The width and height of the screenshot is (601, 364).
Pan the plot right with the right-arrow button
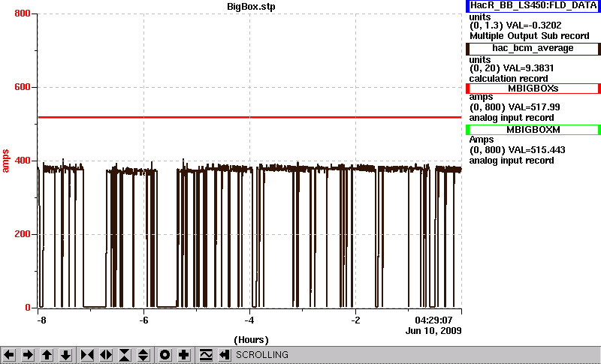(28, 355)
